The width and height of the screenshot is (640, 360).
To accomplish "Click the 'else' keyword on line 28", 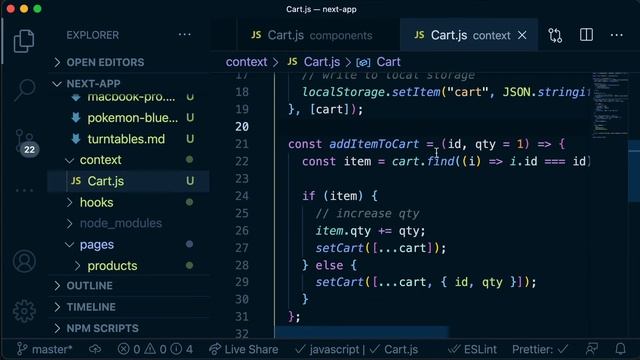I will (x=329, y=265).
